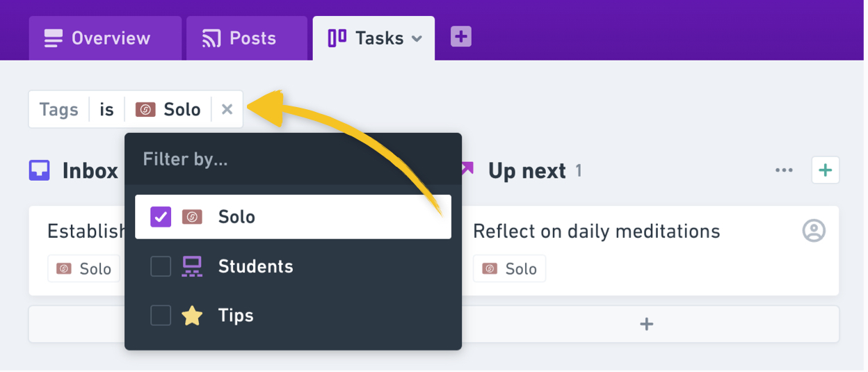
Task: Click the Tips star icon in the filter list
Action: [x=192, y=316]
